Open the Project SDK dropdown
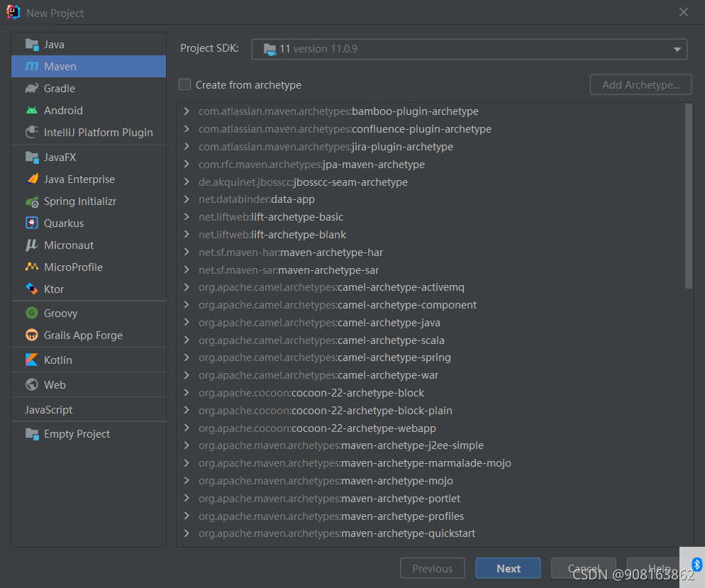 pyautogui.click(x=469, y=49)
